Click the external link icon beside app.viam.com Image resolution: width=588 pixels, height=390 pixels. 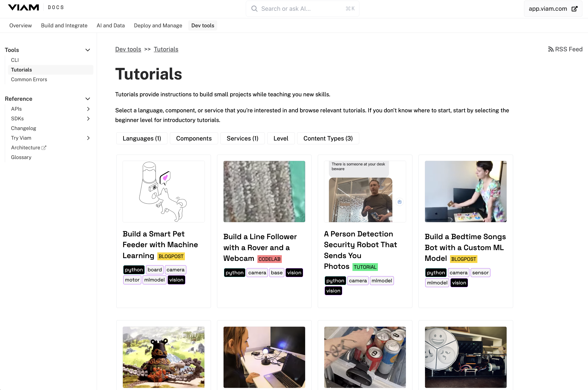pyautogui.click(x=574, y=9)
